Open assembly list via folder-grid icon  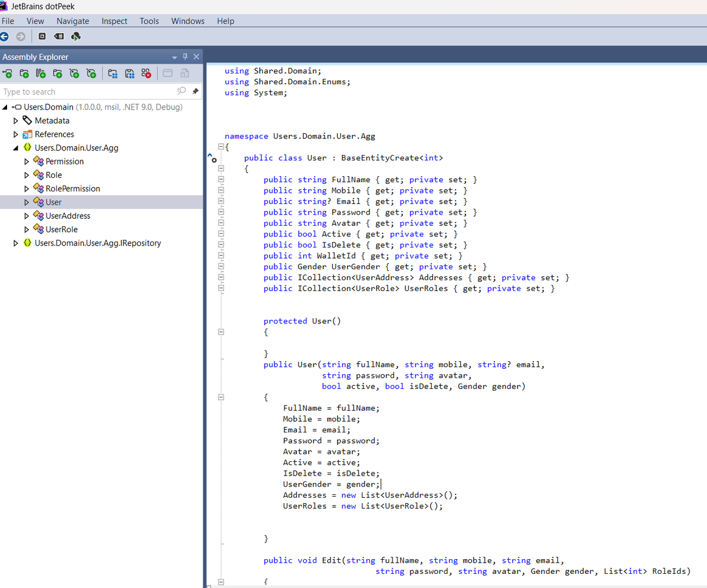pyautogui.click(x=114, y=74)
